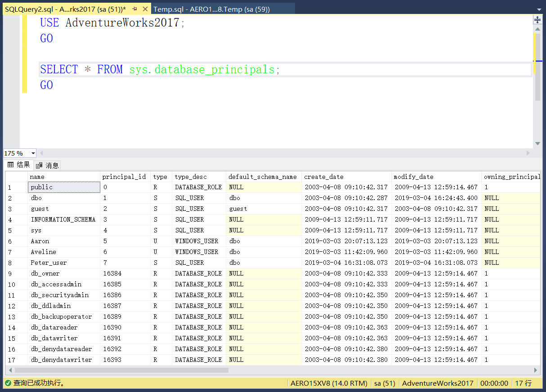Click the query success status icon
This screenshot has width=546, height=392.
[x=8, y=383]
